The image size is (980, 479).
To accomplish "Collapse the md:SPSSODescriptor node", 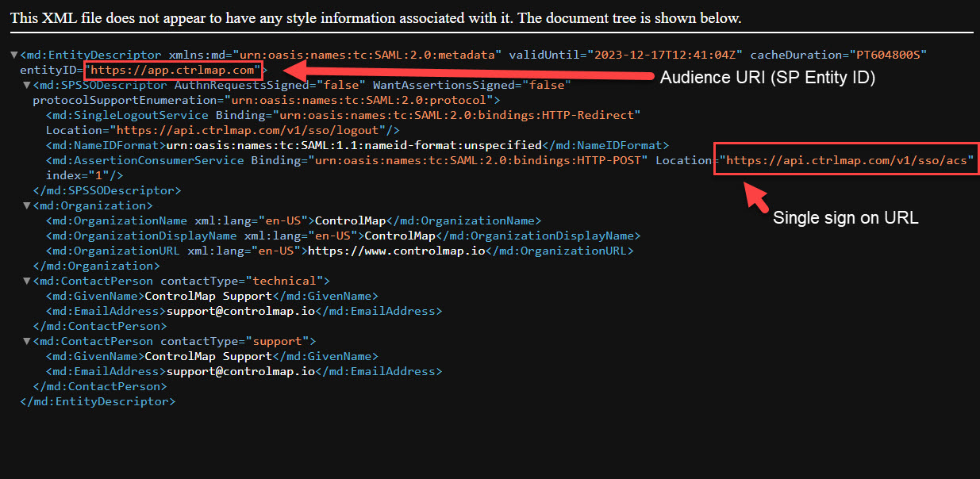I will pyautogui.click(x=27, y=85).
